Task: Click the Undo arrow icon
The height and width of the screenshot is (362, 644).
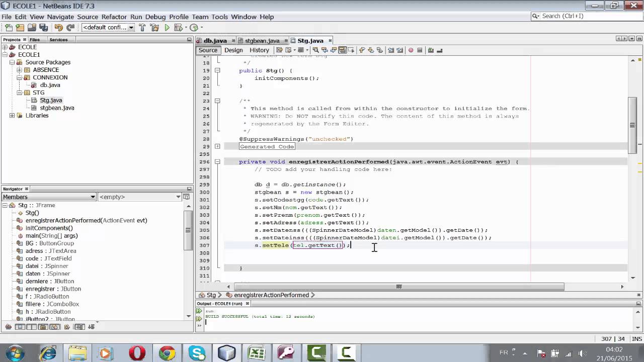Action: point(58,28)
